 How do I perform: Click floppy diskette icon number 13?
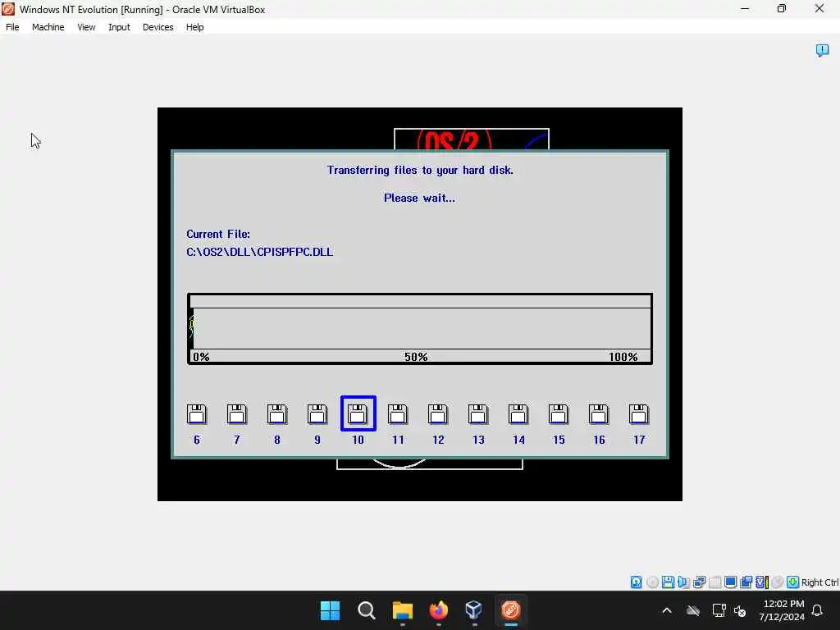[478, 414]
